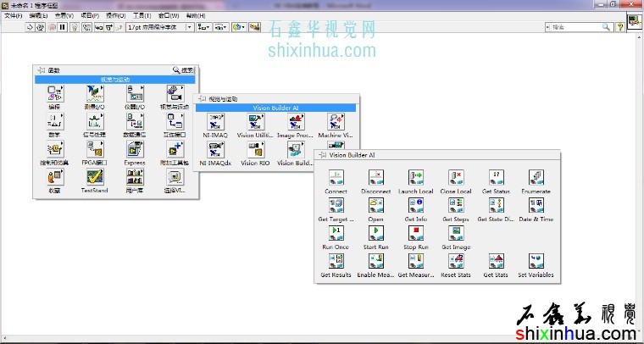Toggle highlight execution light bulb
644x344 pixels.
click(x=75, y=27)
